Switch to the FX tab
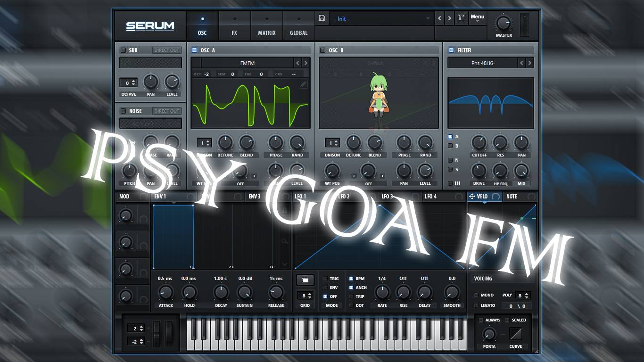 click(234, 25)
